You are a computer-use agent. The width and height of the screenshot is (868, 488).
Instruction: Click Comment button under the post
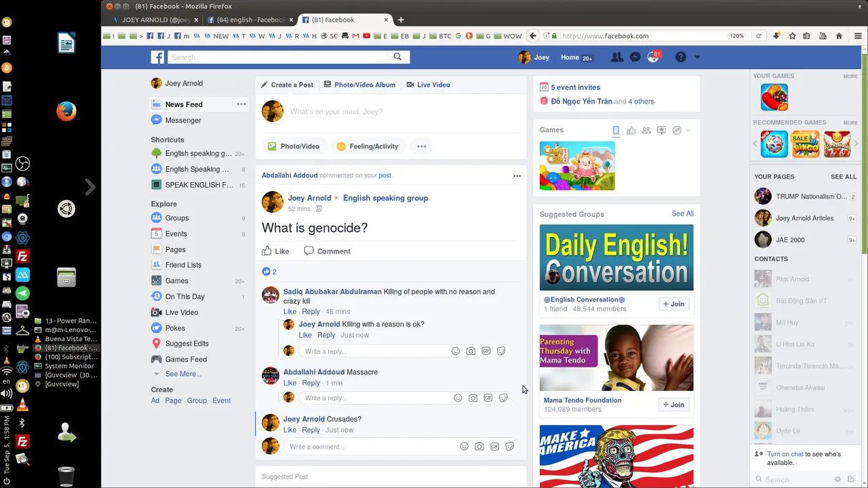point(327,251)
